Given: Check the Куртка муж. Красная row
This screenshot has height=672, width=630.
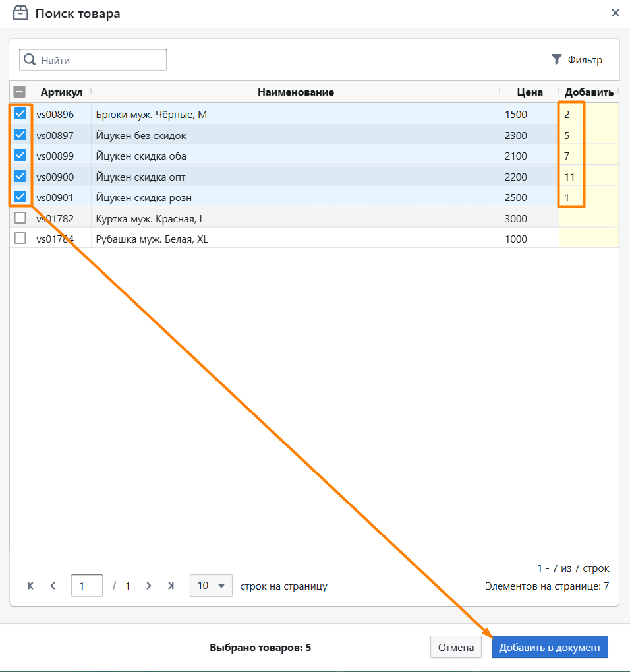Looking at the screenshot, I should point(20,218).
